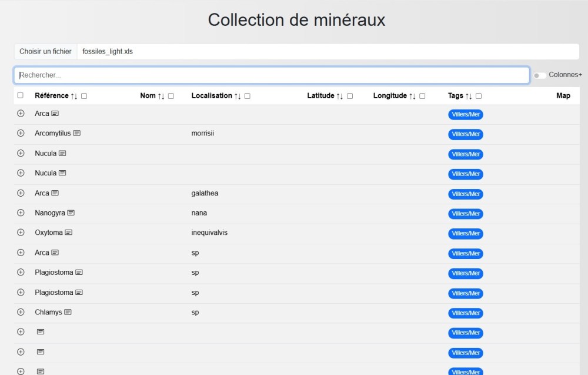The height and width of the screenshot is (375, 588).
Task: Open the note icon beside Oxytoma
Action: pyautogui.click(x=69, y=233)
